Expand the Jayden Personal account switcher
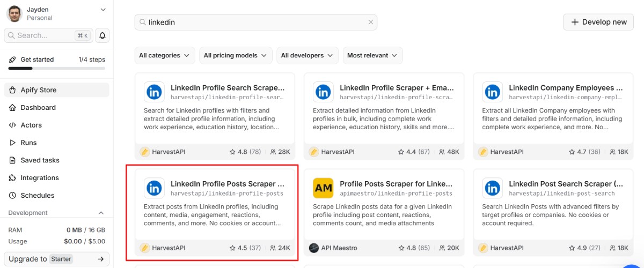The image size is (644, 268). (x=103, y=10)
